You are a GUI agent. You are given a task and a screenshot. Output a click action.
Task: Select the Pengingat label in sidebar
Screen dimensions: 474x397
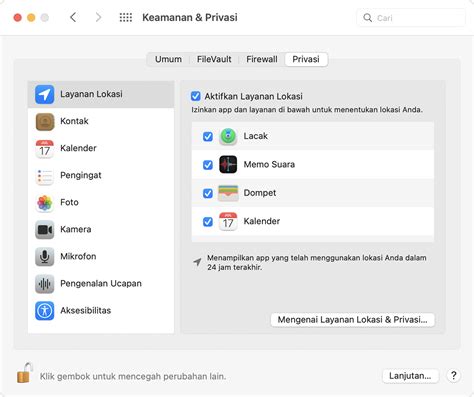pos(81,175)
